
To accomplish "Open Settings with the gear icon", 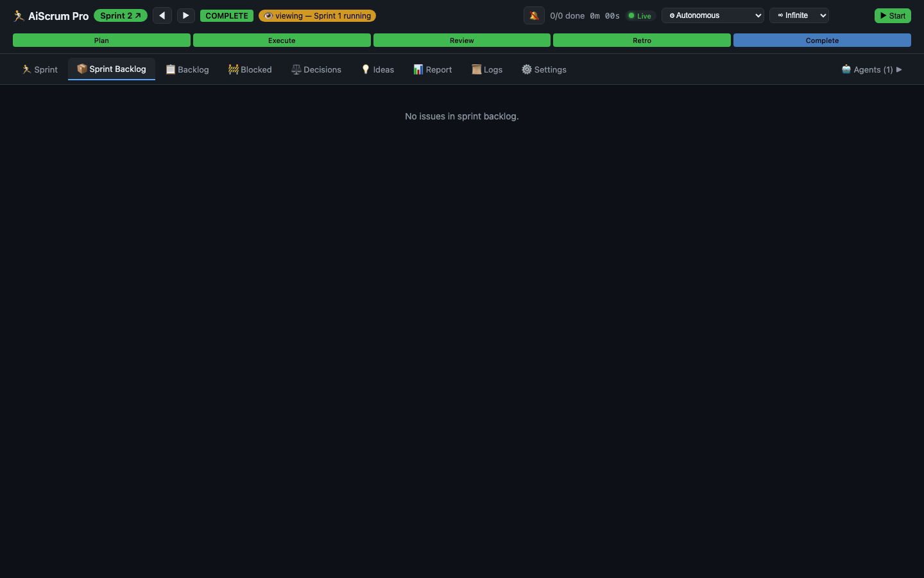I will coord(544,69).
